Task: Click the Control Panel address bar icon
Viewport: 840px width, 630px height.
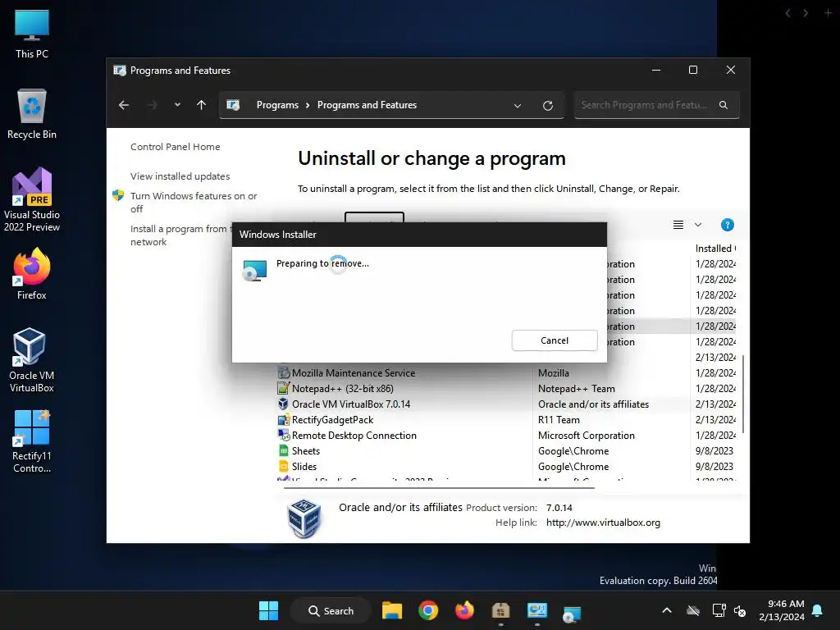Action: pyautogui.click(x=233, y=105)
